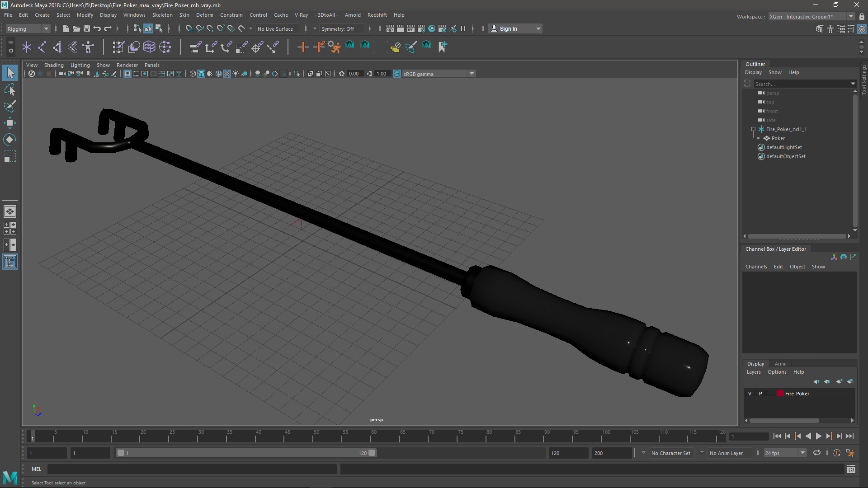Viewport: 868px width, 488px height.
Task: Select defaultLightSet in Outliner
Action: pos(784,147)
